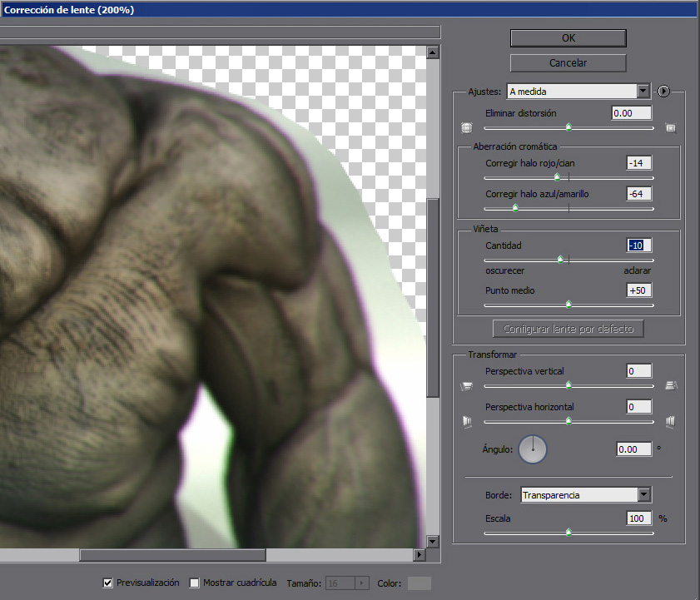Click the preview vertical scrollbar thumb
The width and height of the screenshot is (700, 600).
pos(432,298)
